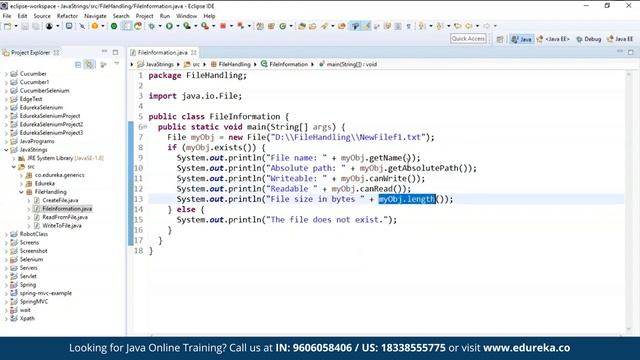The image size is (640, 360).
Task: Maximize the Project Explorer panel
Action: [x=116, y=52]
